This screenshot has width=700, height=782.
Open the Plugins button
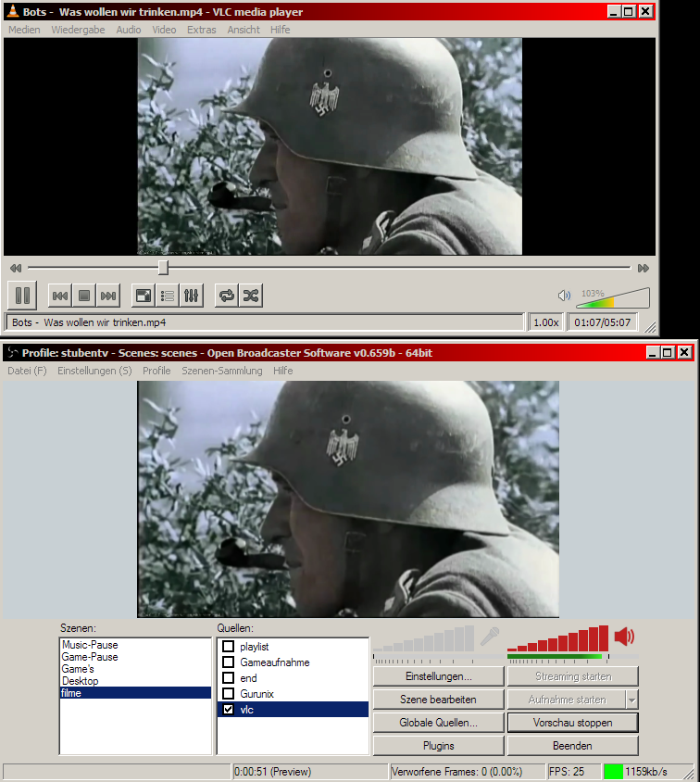pyautogui.click(x=439, y=746)
